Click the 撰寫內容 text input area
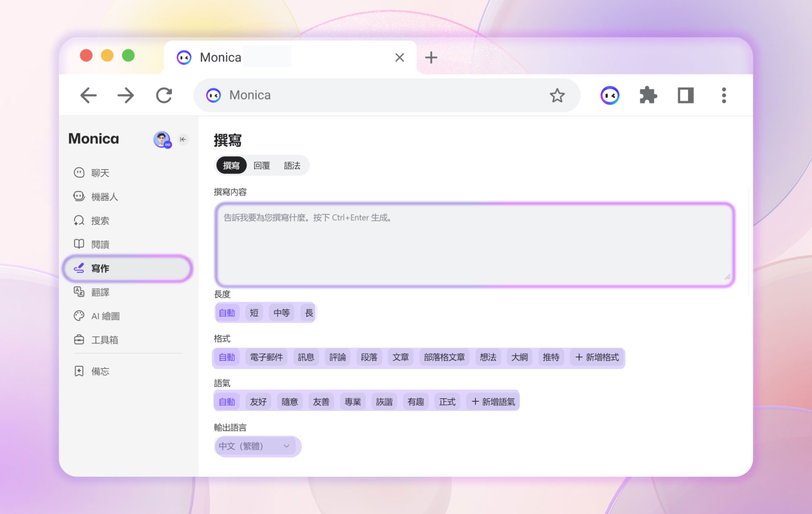This screenshot has height=514, width=812. click(474, 245)
